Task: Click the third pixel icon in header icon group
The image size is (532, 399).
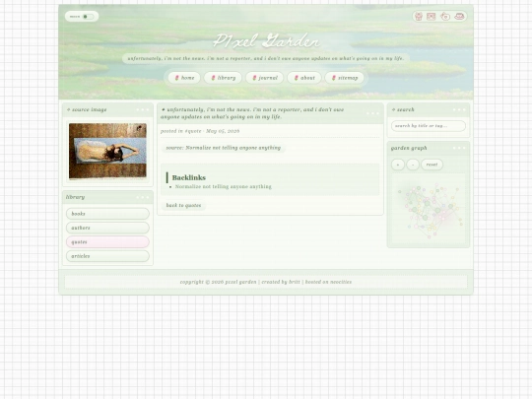Action: click(x=445, y=17)
